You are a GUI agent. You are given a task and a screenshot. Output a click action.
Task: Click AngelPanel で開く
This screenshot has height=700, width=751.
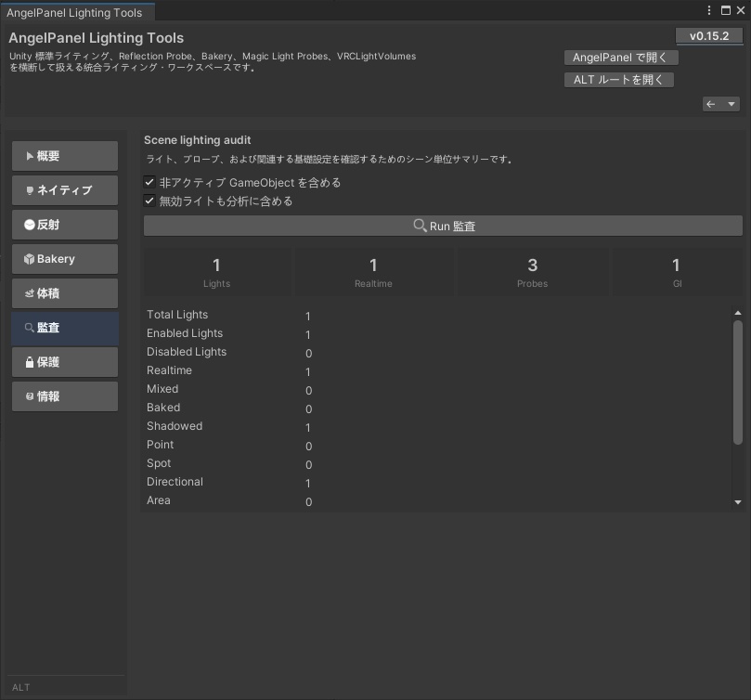click(620, 57)
